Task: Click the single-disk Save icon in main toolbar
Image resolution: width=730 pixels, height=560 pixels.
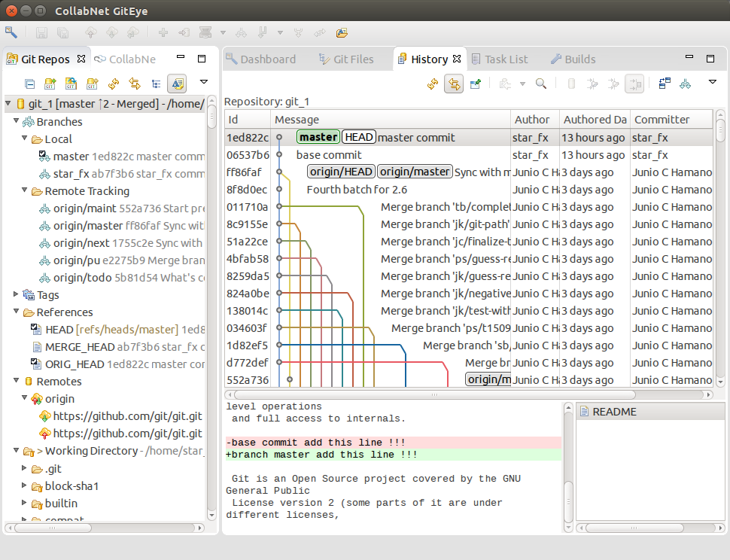Action: point(41,32)
